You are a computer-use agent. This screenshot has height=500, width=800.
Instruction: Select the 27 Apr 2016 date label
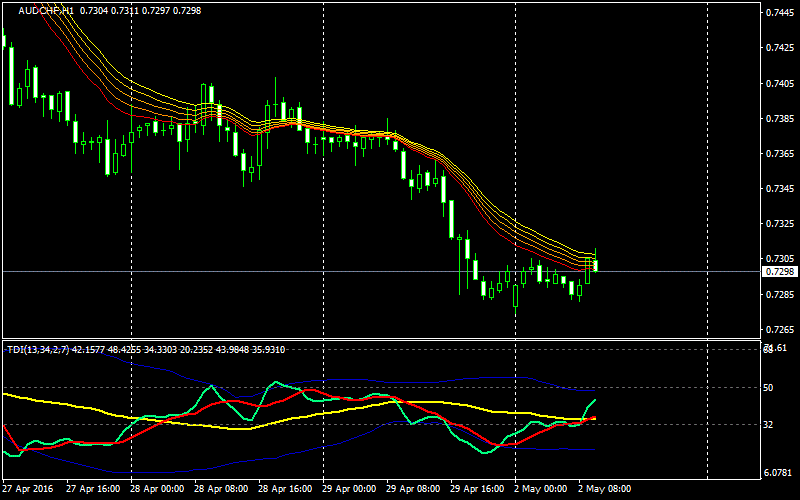[x=28, y=490]
